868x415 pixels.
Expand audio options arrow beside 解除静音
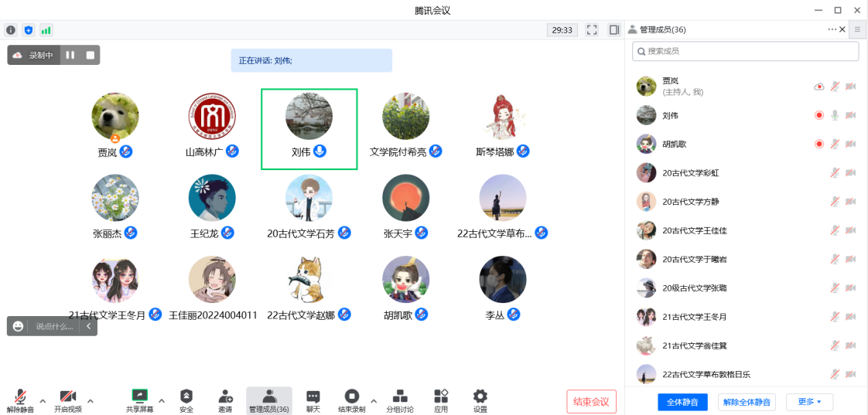43,400
